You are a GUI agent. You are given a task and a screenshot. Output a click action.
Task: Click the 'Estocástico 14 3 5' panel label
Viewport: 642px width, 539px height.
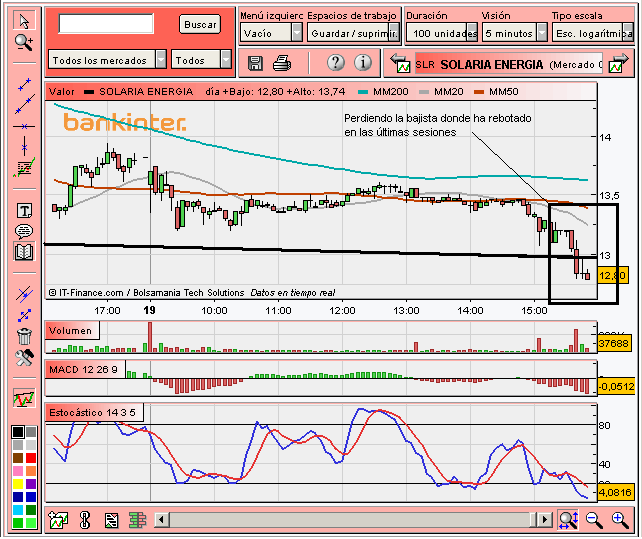click(x=93, y=412)
